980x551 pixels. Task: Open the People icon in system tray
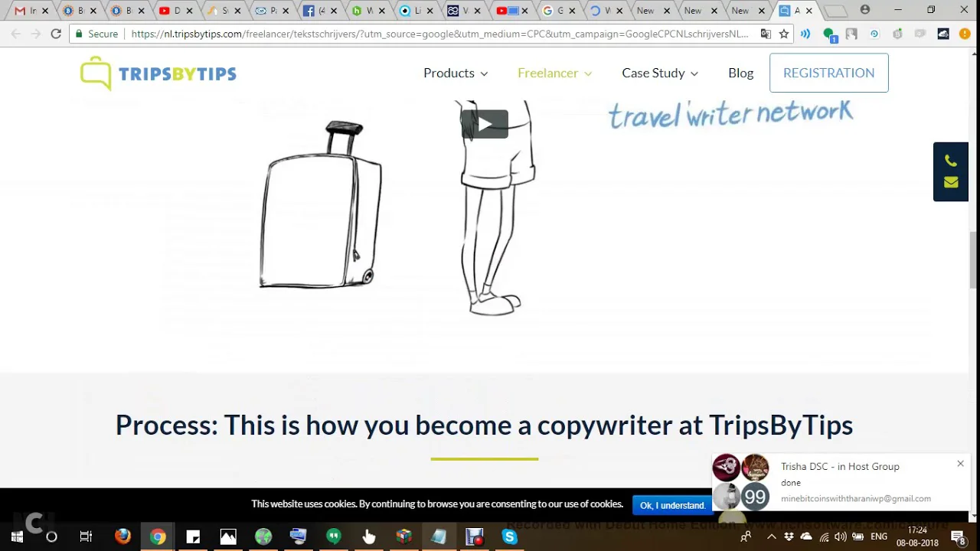tap(746, 537)
